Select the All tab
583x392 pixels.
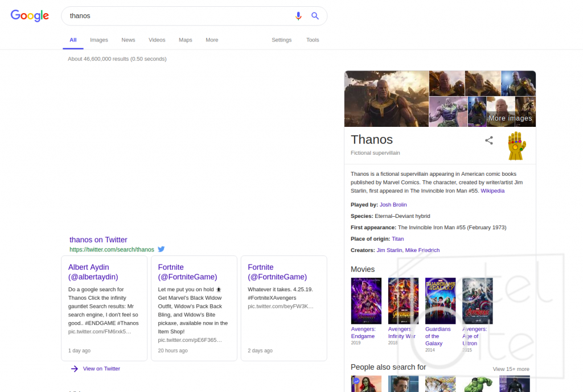73,40
